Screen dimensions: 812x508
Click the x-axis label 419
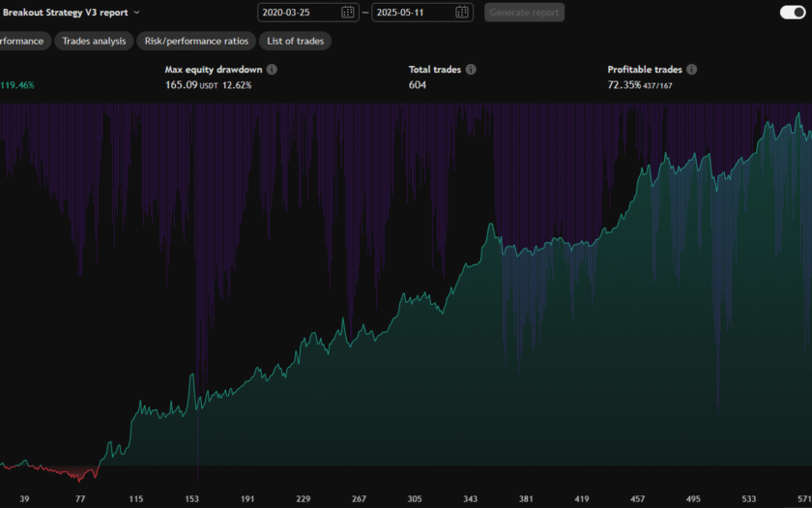582,499
